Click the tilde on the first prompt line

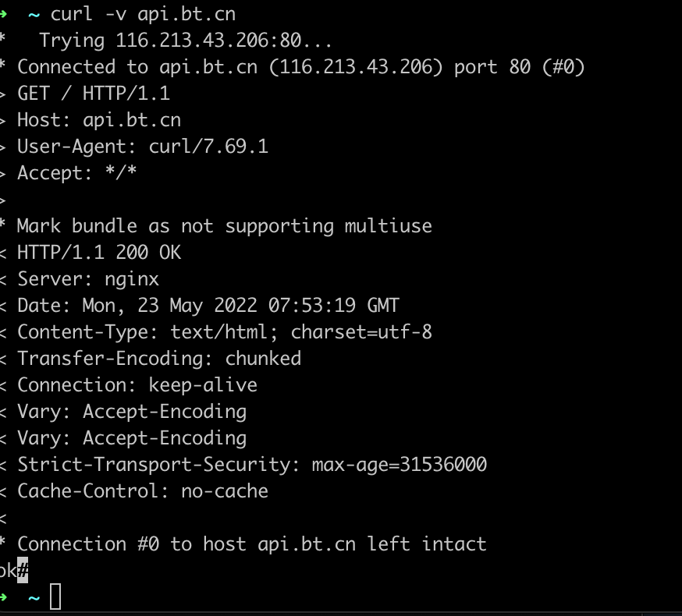[34, 14]
